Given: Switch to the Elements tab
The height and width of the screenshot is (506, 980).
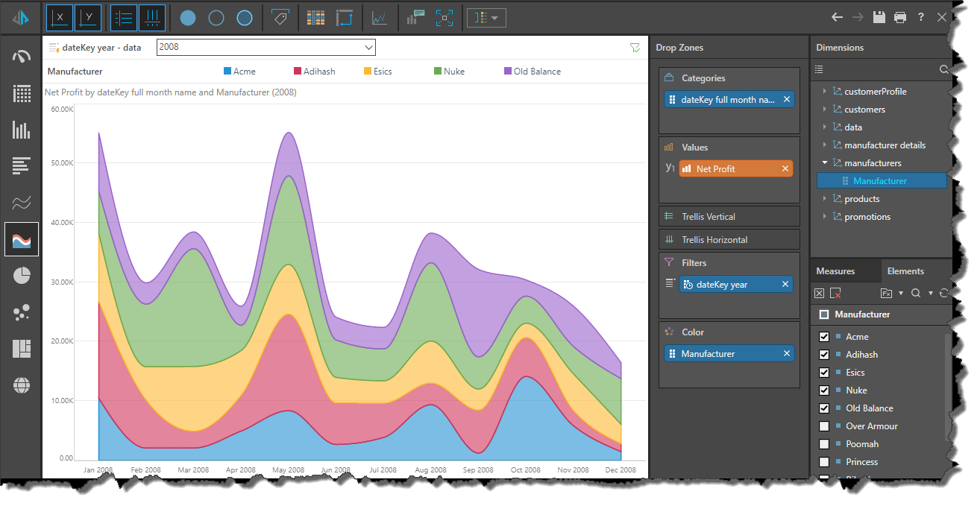Looking at the screenshot, I should pyautogui.click(x=906, y=271).
